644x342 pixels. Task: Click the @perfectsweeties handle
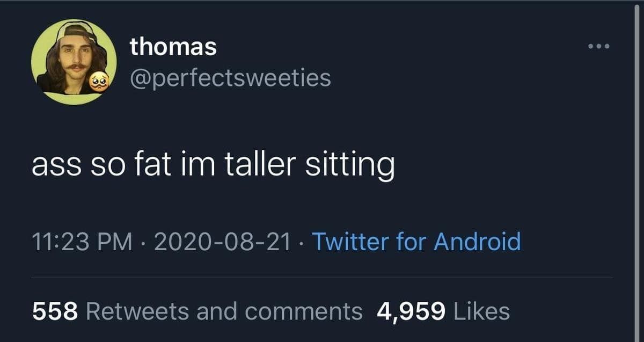point(230,78)
